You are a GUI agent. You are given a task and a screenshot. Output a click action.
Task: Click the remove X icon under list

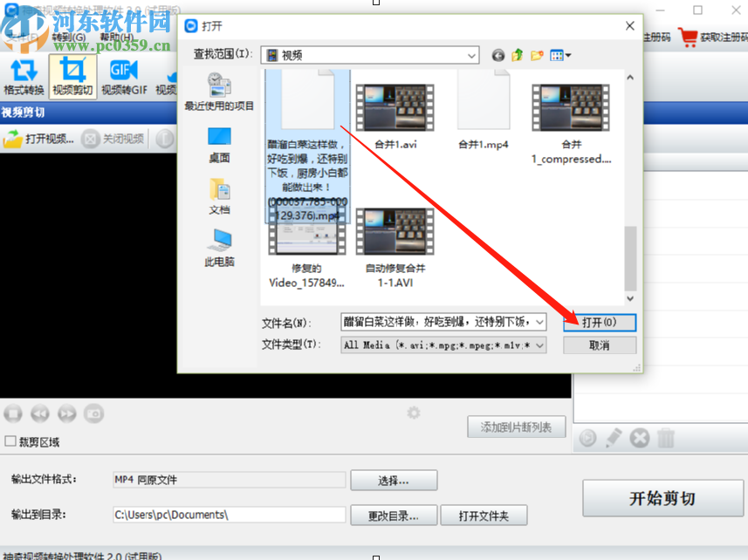(639, 438)
